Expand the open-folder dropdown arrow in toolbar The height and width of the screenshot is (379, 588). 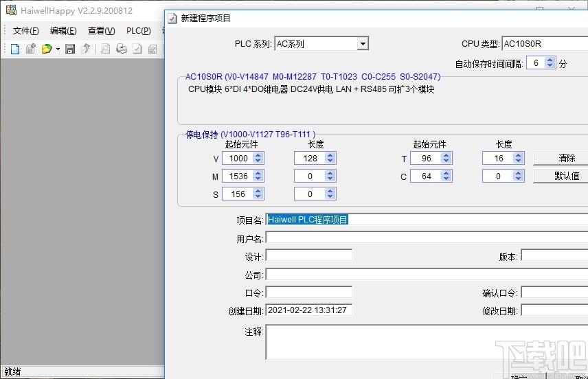point(58,49)
